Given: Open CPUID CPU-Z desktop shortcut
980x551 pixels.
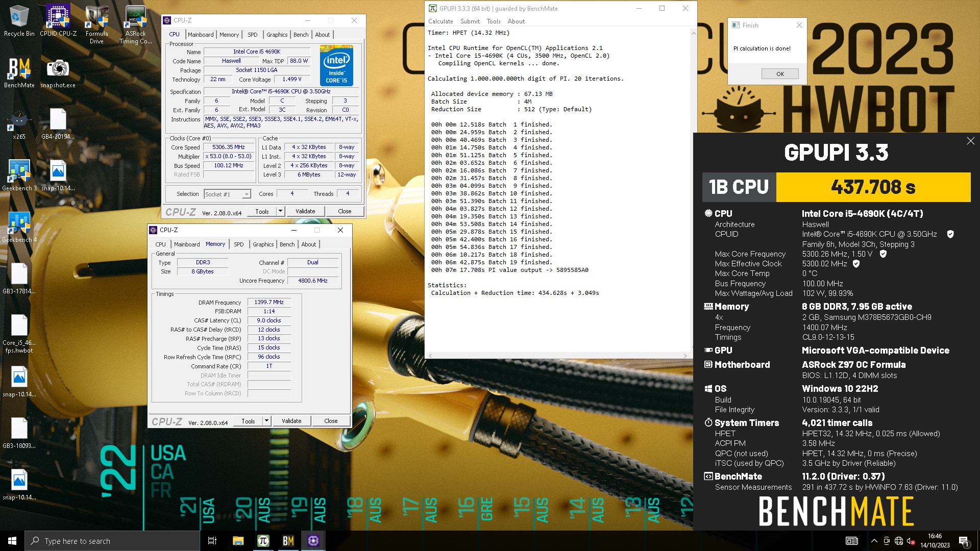Looking at the screenshot, I should click(58, 21).
